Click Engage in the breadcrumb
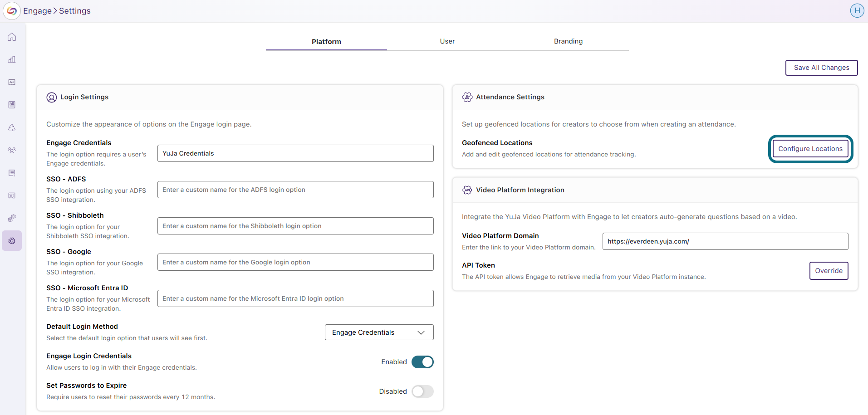 click(37, 11)
